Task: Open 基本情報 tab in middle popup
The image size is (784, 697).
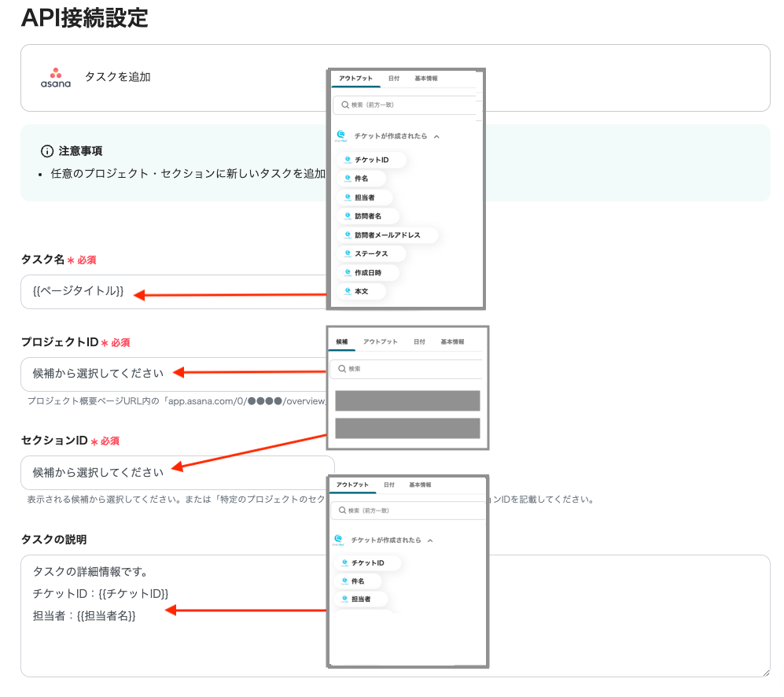Action: 452,341
